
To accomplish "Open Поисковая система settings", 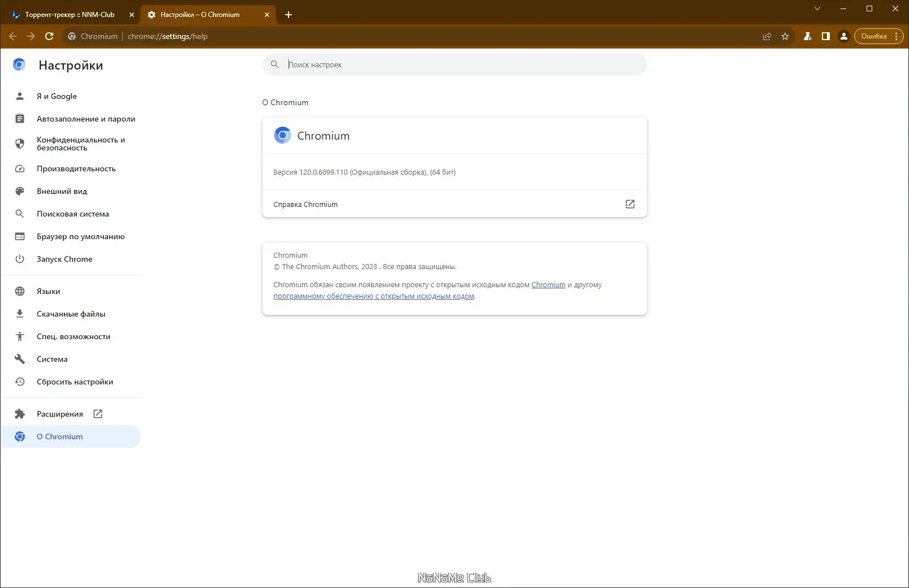I will tap(71, 214).
